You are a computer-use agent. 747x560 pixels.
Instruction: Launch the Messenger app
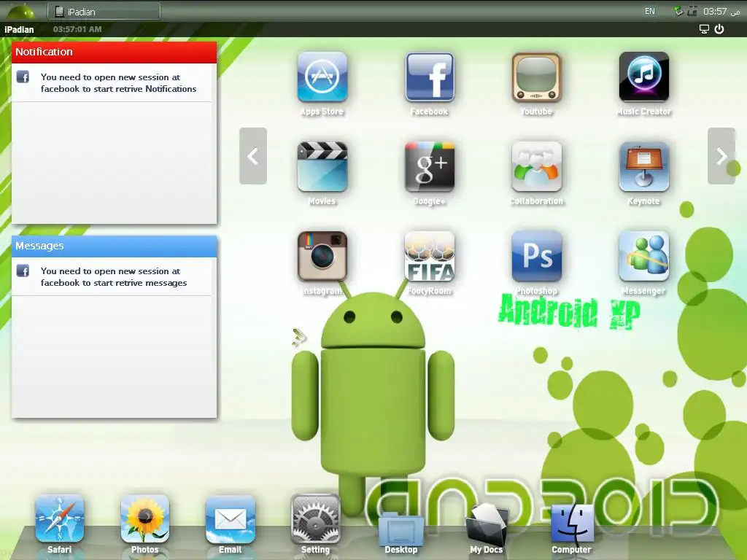tap(643, 256)
